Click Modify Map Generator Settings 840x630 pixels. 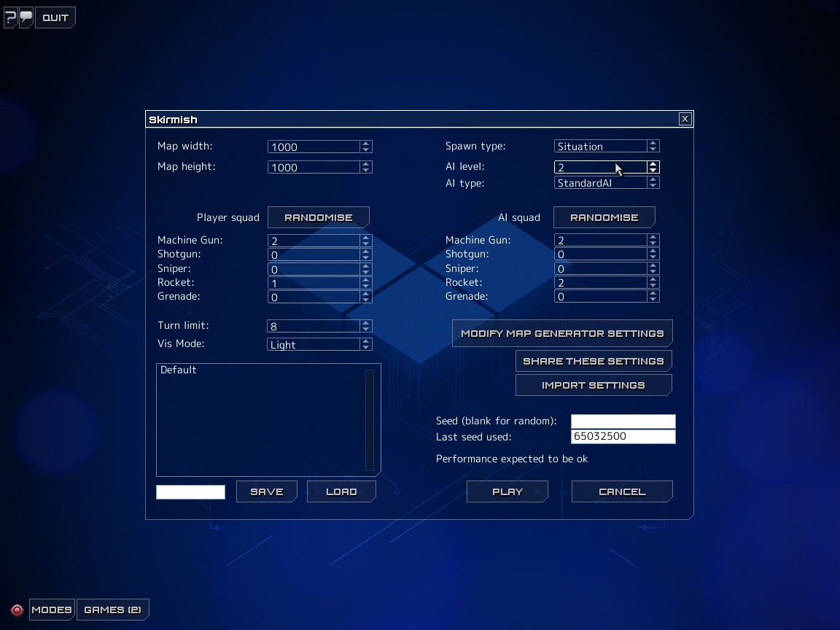(x=561, y=333)
